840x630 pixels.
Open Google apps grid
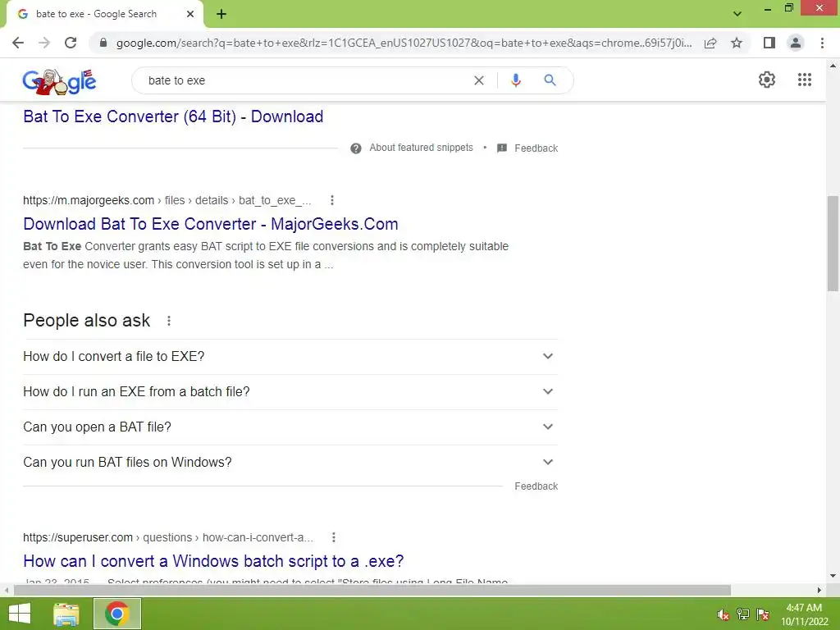point(805,80)
